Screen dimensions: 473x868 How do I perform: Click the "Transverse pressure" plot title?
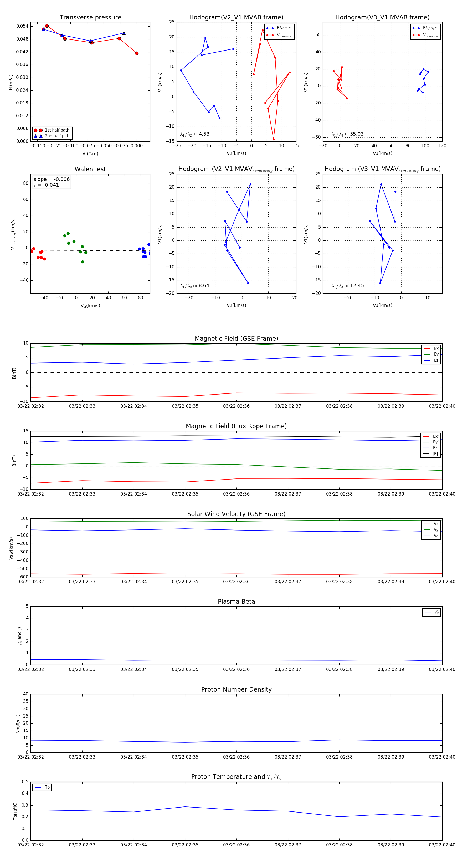pos(90,18)
